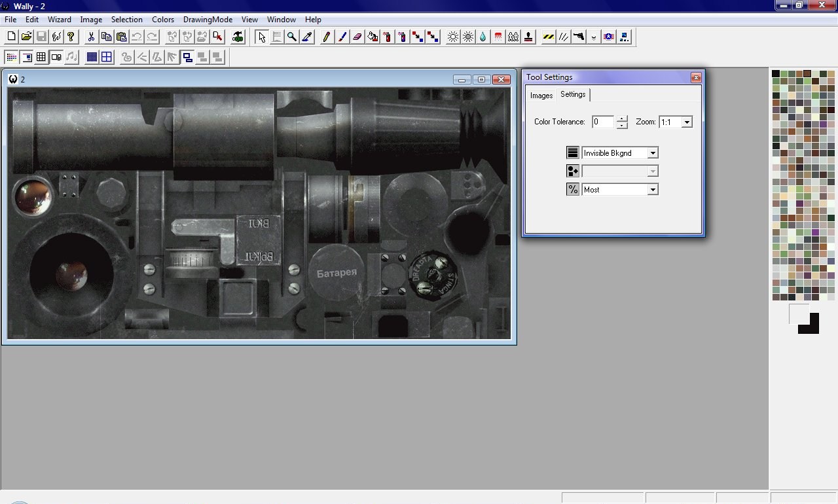The height and width of the screenshot is (504, 838).
Task: Open the View menu
Action: pos(249,19)
